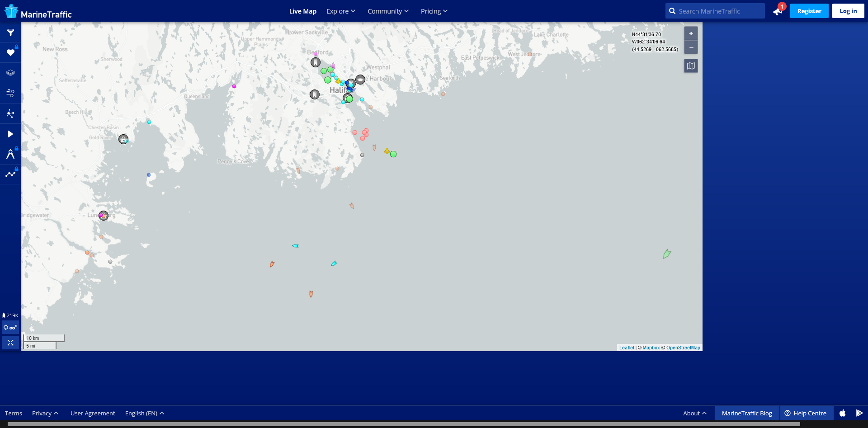Screen dimensions: 868x428
Task: Expand the Explore menu
Action: [x=341, y=11]
